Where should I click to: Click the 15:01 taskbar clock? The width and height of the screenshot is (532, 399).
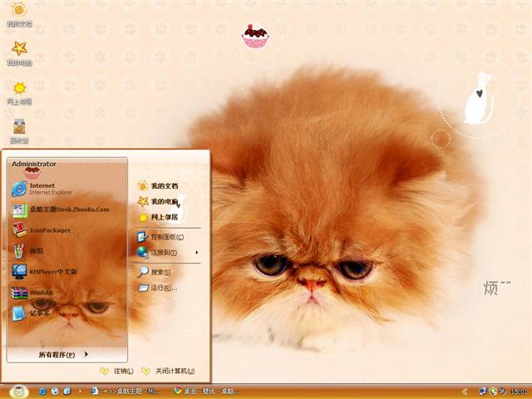519,392
